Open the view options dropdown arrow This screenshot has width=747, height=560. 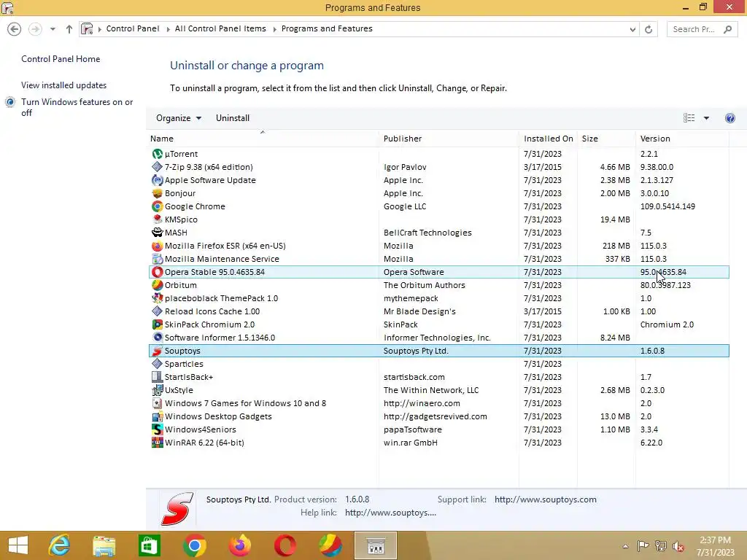[706, 118]
